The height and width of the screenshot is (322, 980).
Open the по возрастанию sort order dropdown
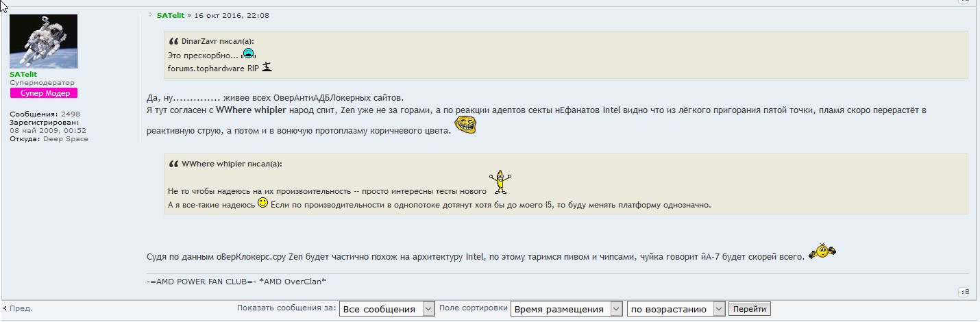pos(675,309)
